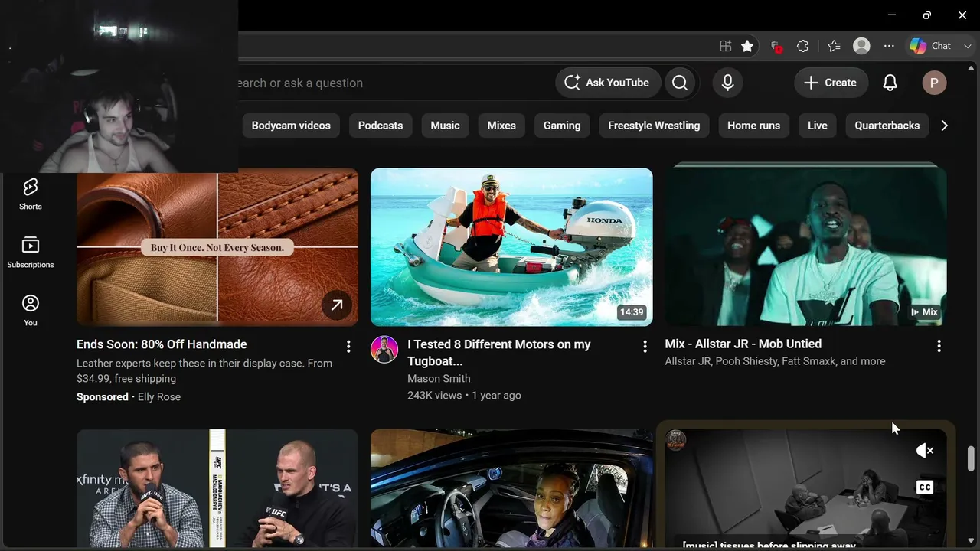Open 'I Tested 8 Different Motors' video title

499,353
